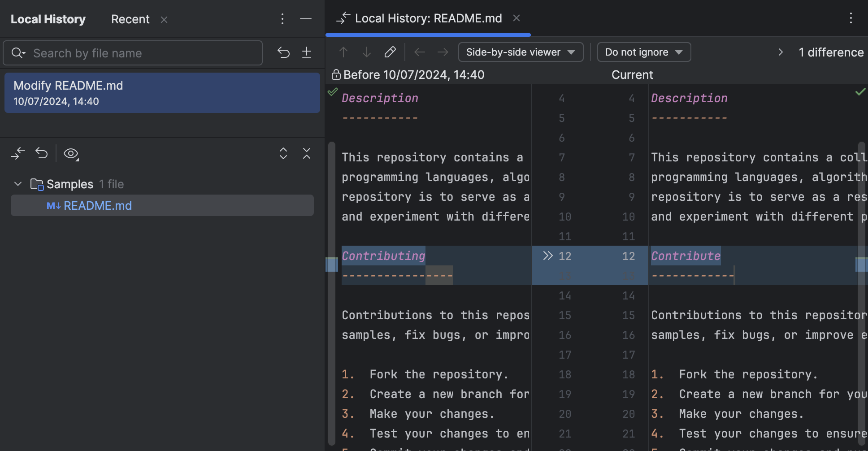Image resolution: width=868 pixels, height=451 pixels.
Task: Apply the change using the double-chevron at line 12
Action: [x=548, y=256]
